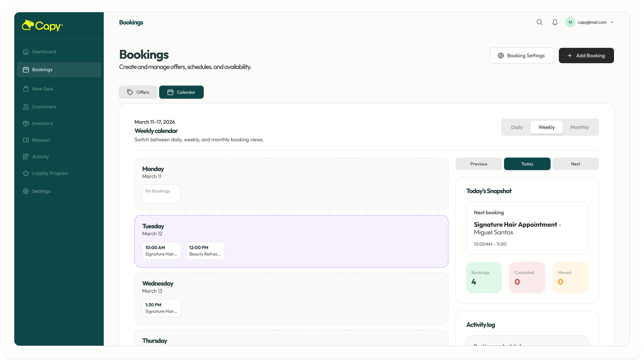Open the Offers tab
The height and width of the screenshot is (362, 644).
(138, 92)
